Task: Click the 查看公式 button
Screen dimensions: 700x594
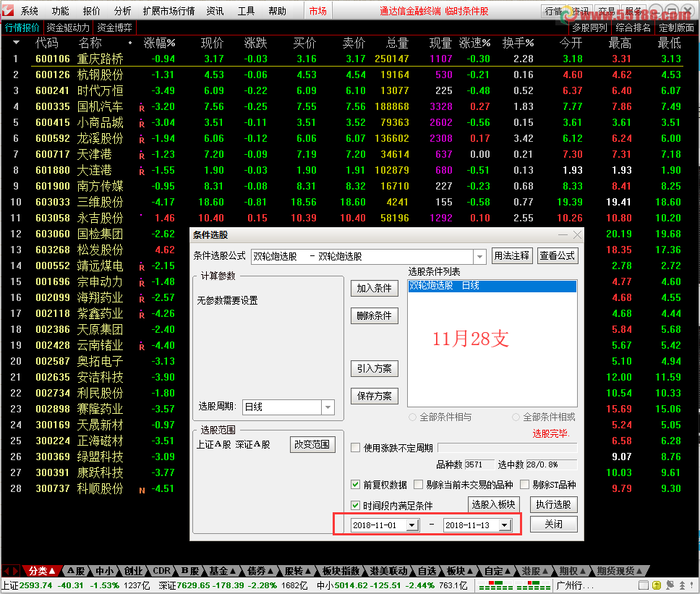Action: click(558, 256)
